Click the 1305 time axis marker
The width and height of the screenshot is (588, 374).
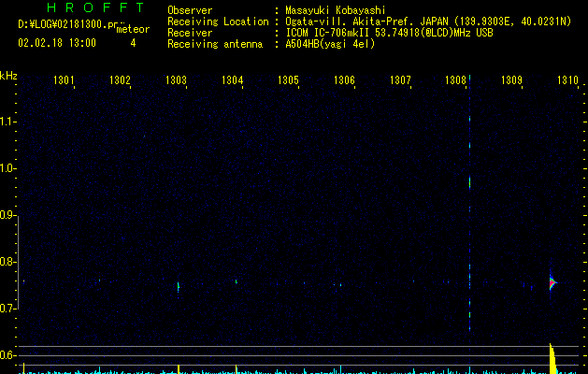(x=288, y=80)
